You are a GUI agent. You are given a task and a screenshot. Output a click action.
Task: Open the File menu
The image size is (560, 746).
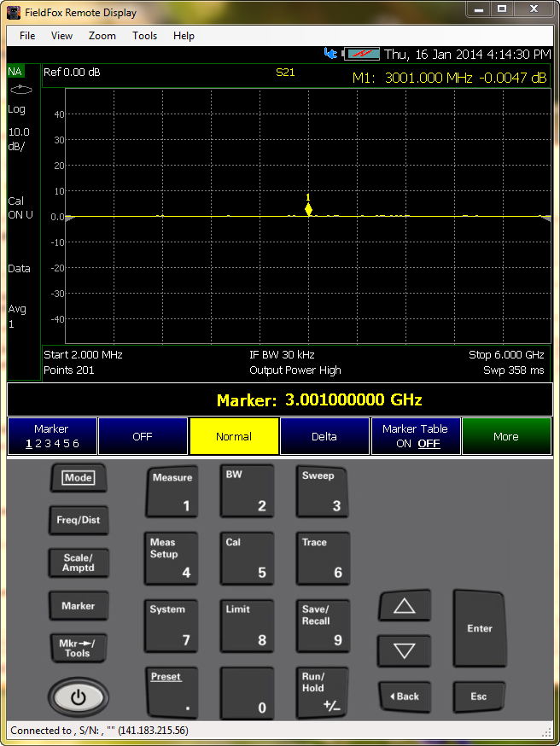27,36
